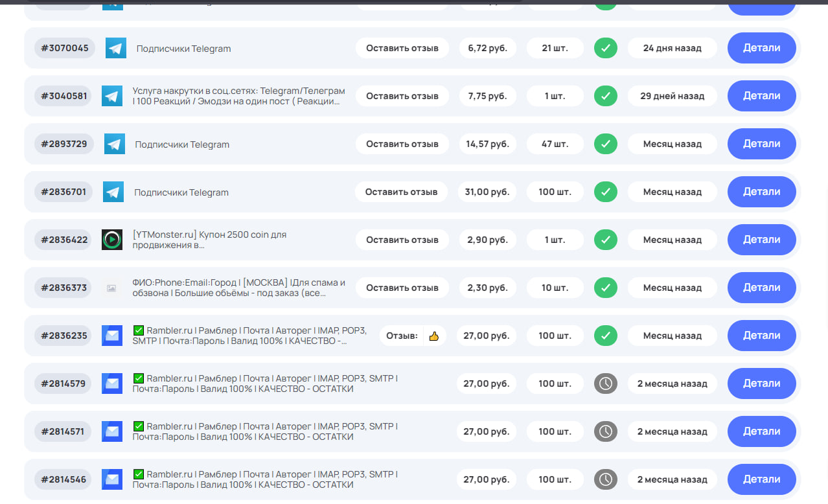Leave a review for order #2836422
This screenshot has width=828, height=504.
(x=402, y=240)
